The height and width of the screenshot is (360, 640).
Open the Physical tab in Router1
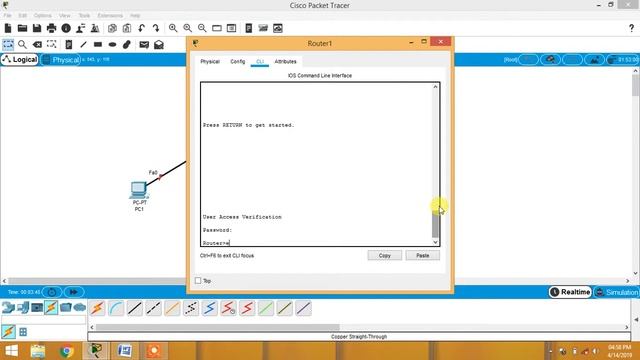[210, 62]
